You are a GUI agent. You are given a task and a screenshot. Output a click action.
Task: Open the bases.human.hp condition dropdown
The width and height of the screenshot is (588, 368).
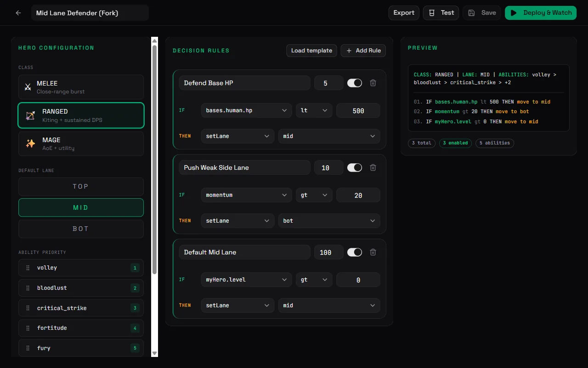(x=246, y=110)
